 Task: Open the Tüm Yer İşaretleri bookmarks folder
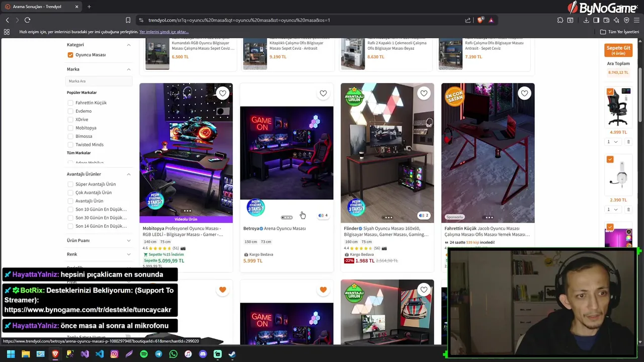click(619, 32)
